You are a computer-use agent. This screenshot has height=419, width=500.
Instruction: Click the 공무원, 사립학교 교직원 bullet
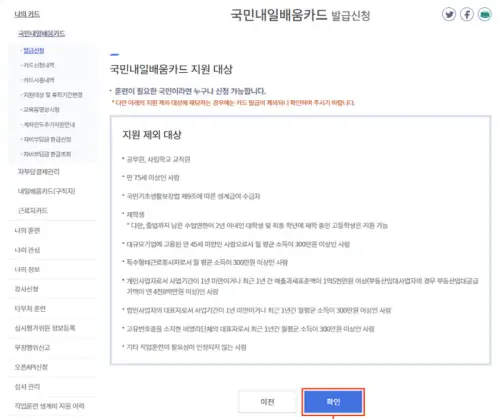click(x=158, y=159)
